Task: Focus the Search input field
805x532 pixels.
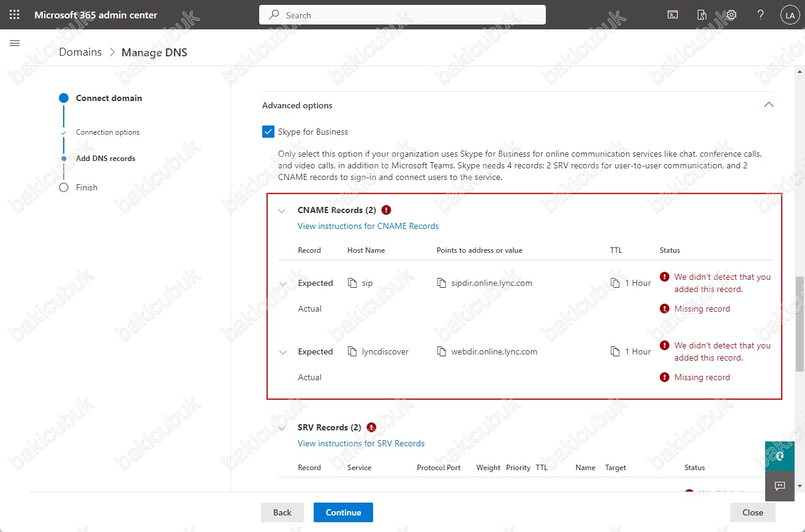Action: point(402,15)
